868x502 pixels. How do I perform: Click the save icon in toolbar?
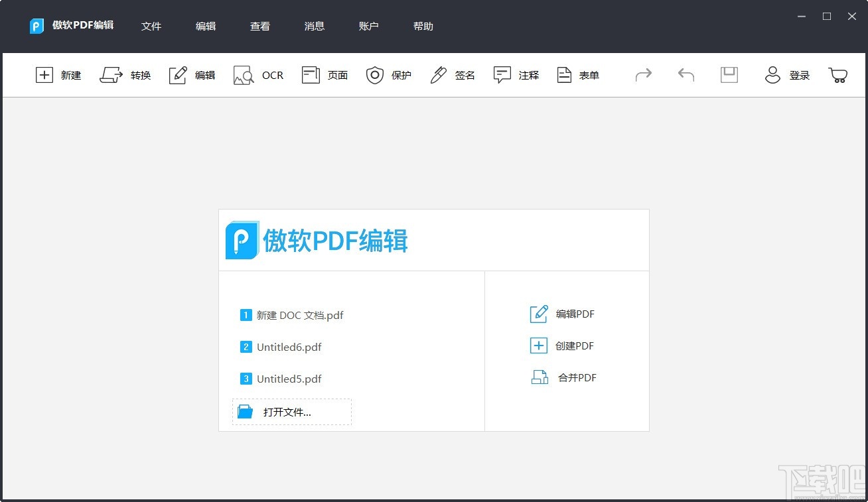[729, 75]
